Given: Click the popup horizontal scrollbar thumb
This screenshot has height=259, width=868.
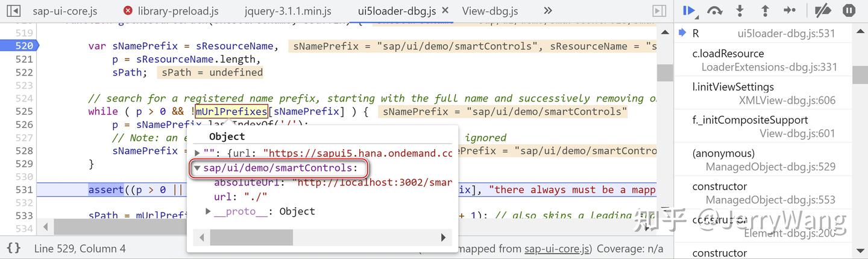Looking at the screenshot, I should [x=251, y=238].
